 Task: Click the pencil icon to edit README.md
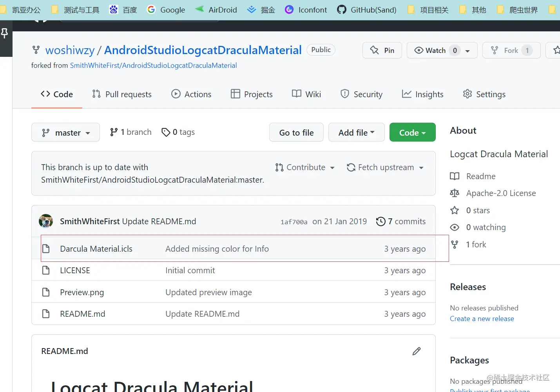coord(417,351)
